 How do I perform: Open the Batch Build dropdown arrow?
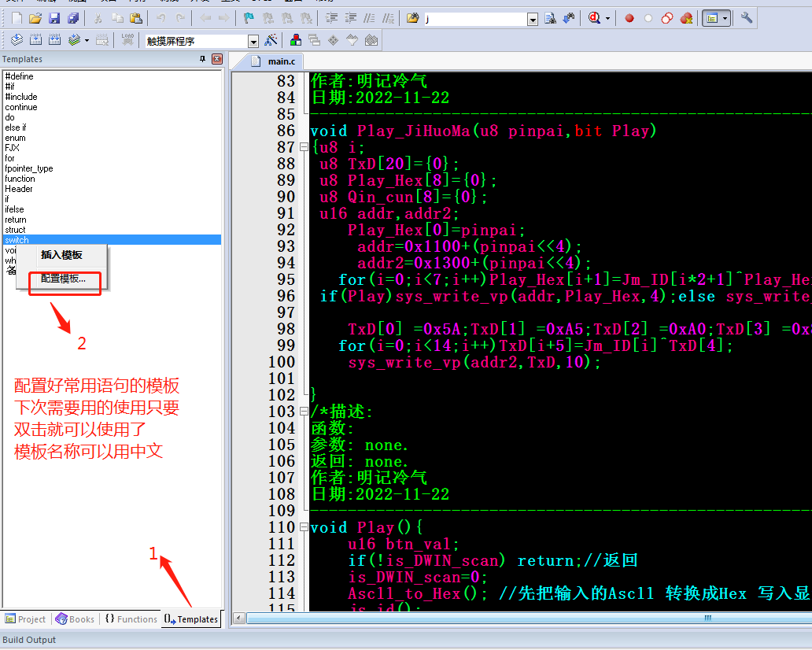[87, 40]
